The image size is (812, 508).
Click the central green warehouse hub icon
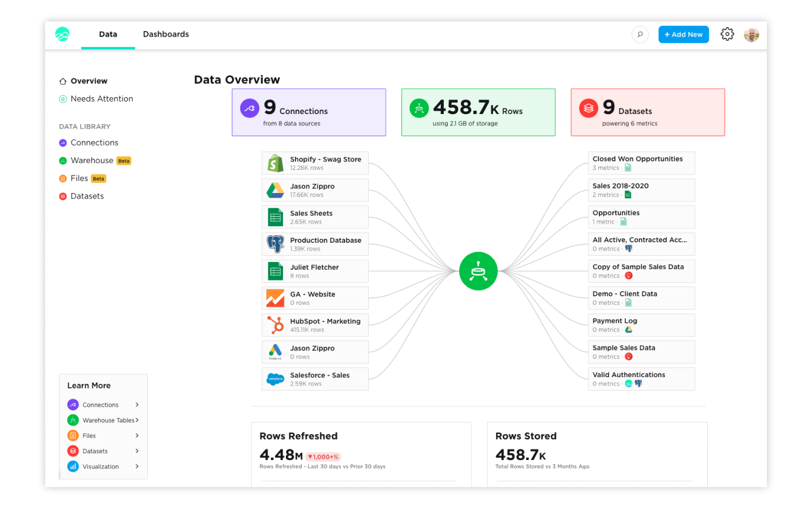[478, 271]
